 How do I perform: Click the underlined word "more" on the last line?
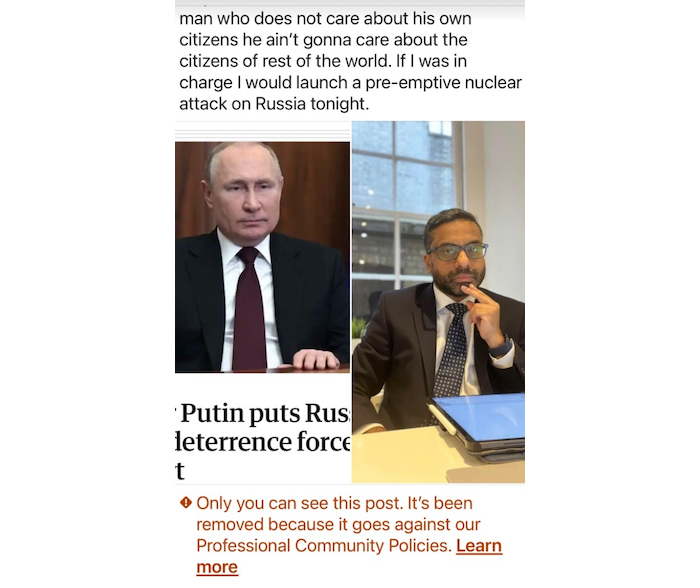(x=217, y=567)
